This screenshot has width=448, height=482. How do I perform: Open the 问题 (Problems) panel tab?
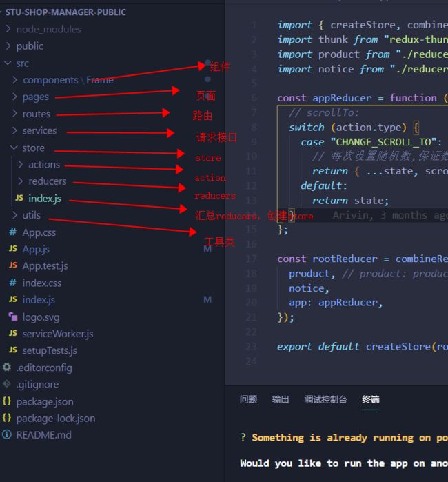(248, 399)
